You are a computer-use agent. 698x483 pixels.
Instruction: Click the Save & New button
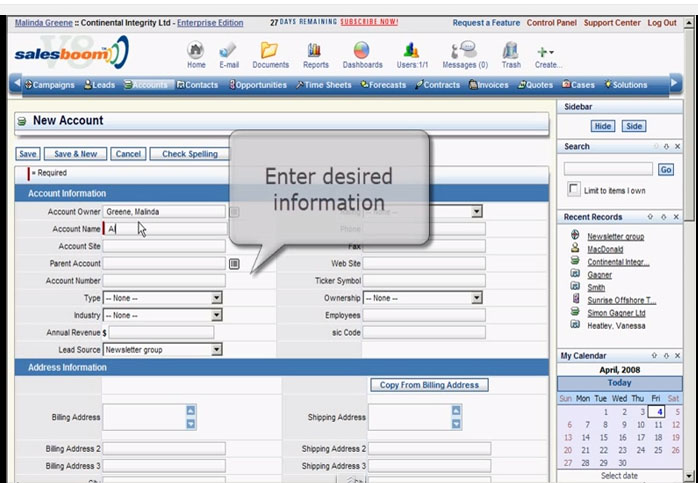pyautogui.click(x=75, y=154)
